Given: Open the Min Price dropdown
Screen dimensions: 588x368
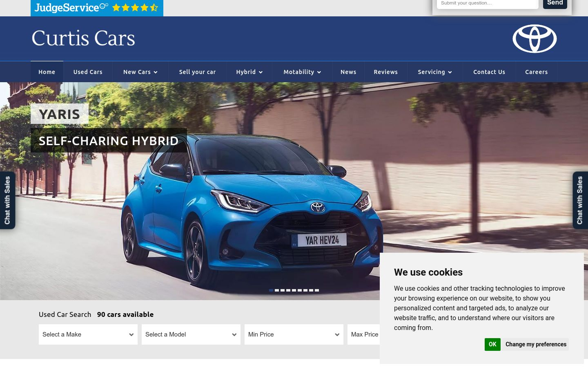Looking at the screenshot, I should pos(294,334).
